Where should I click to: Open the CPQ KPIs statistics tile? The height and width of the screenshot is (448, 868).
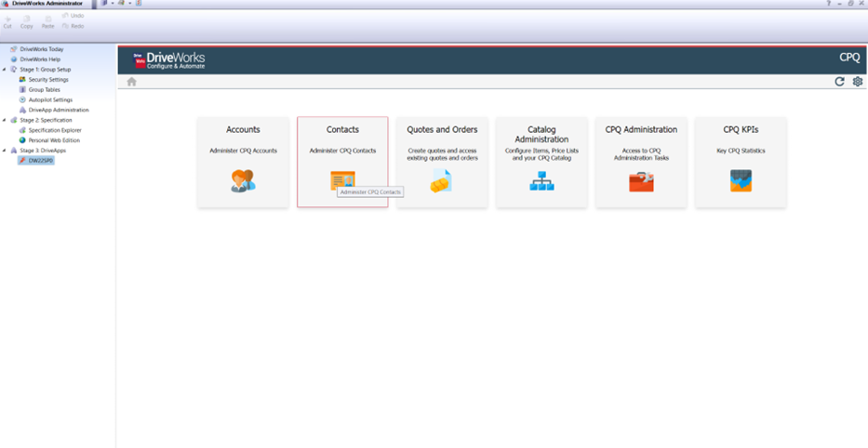[741, 162]
